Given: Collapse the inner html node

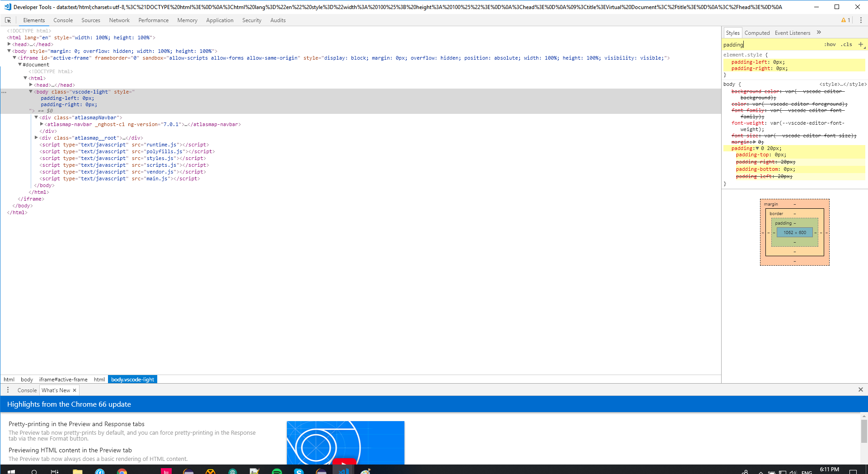Looking at the screenshot, I should pos(25,78).
